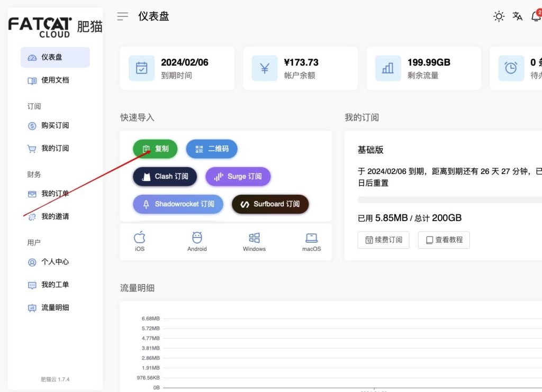Click the 2024/02/06 expiry date text
The width and height of the screenshot is (542, 392).
185,62
